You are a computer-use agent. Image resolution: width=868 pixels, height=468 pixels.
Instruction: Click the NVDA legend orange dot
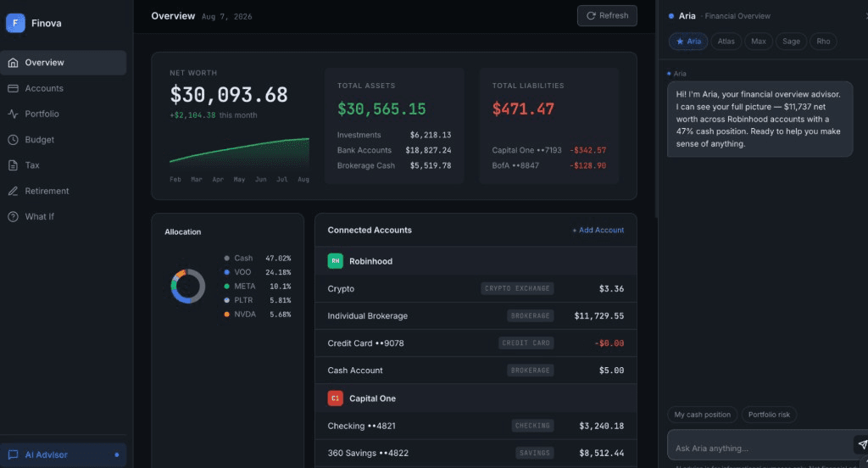point(226,314)
